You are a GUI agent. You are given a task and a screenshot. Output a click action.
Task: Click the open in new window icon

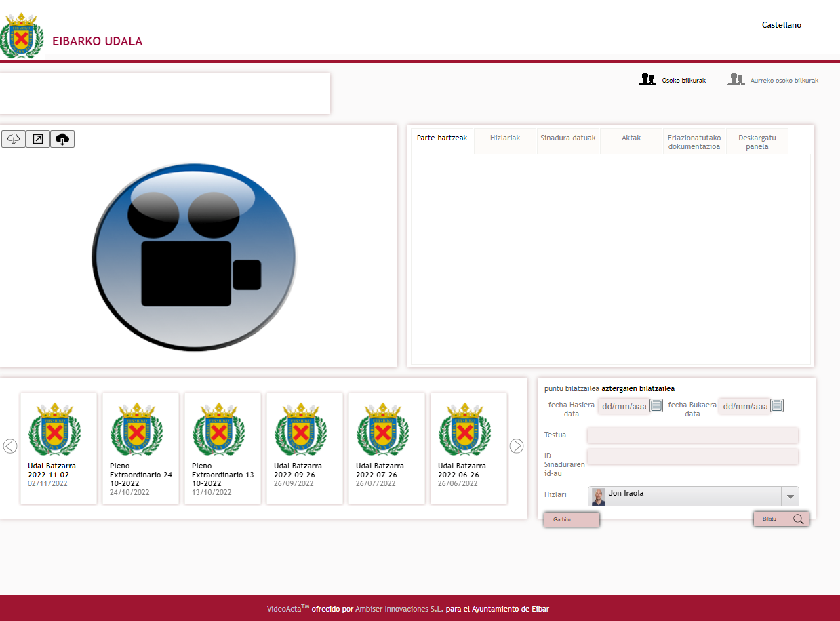point(38,139)
